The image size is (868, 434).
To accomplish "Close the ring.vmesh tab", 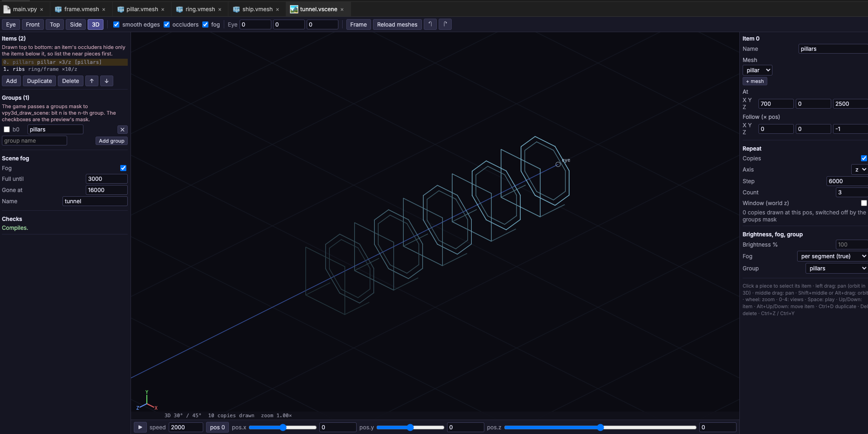I will (x=220, y=9).
